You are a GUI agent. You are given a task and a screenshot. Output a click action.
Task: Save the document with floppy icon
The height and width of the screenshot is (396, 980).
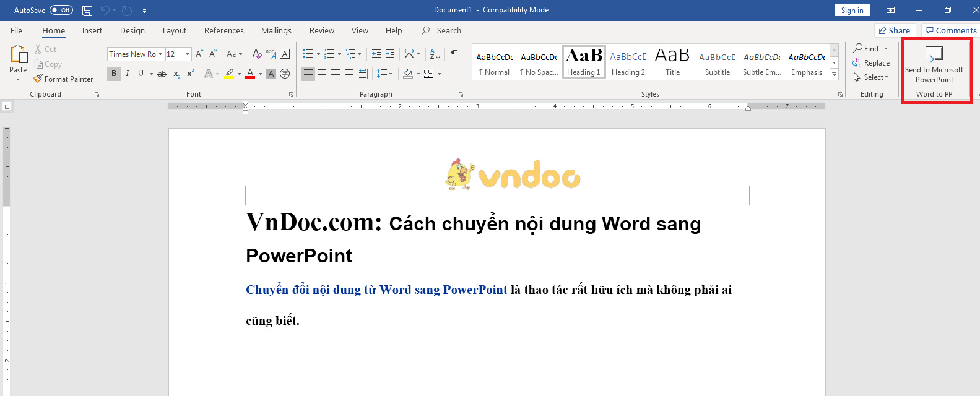[x=87, y=11]
